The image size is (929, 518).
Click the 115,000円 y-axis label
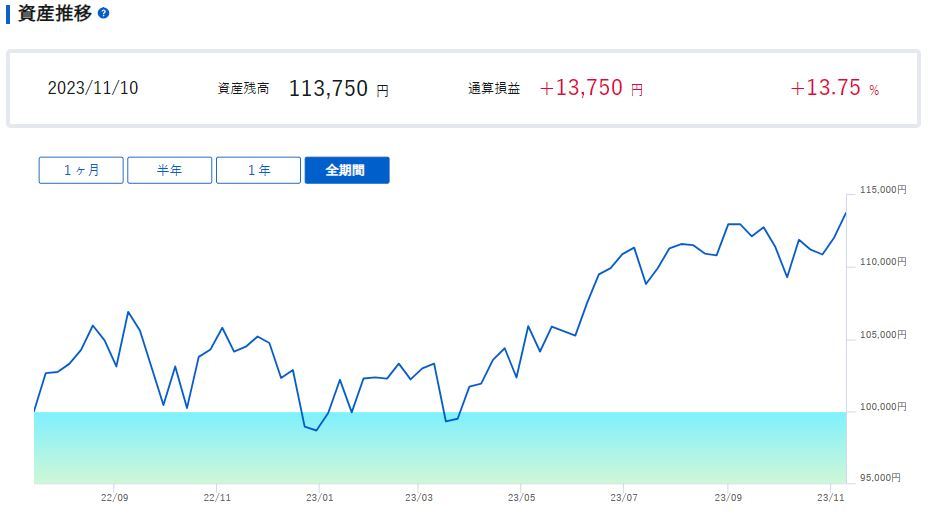click(x=882, y=190)
